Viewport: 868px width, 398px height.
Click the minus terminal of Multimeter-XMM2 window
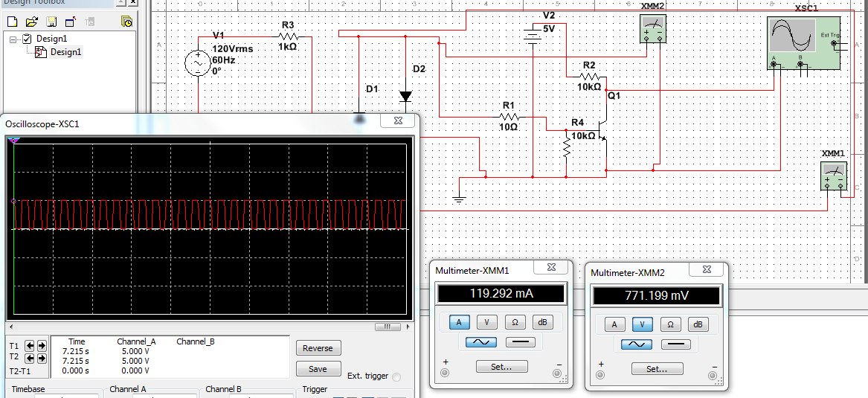pyautogui.click(x=714, y=374)
